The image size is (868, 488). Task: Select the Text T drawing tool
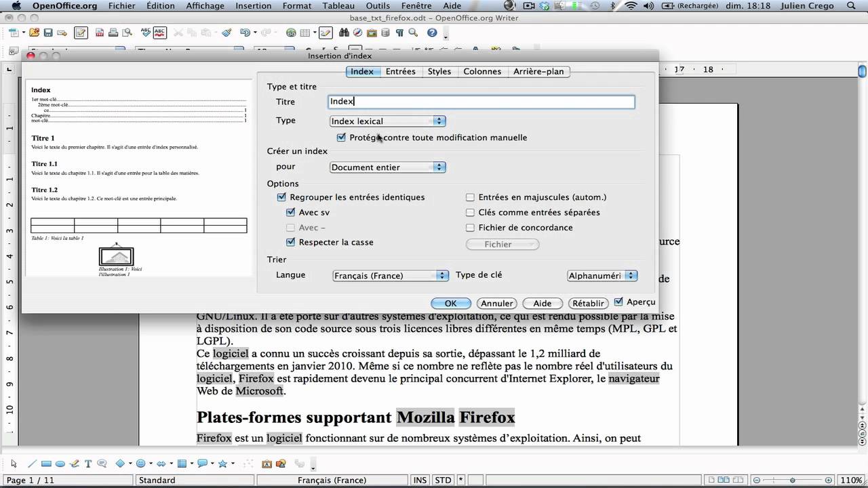coord(88,464)
